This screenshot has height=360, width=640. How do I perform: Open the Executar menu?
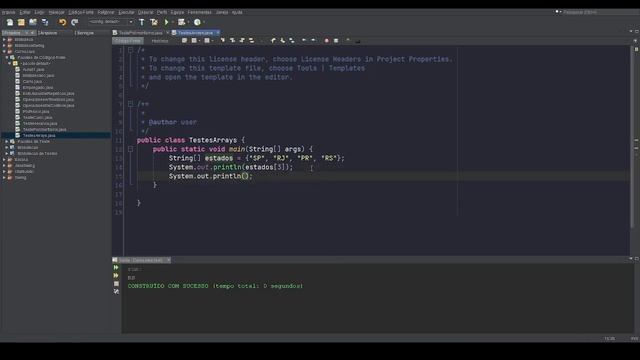pos(126,12)
